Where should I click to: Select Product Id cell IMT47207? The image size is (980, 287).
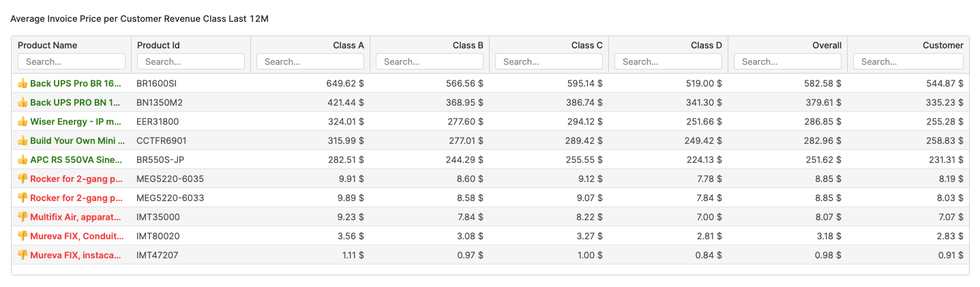click(x=158, y=255)
